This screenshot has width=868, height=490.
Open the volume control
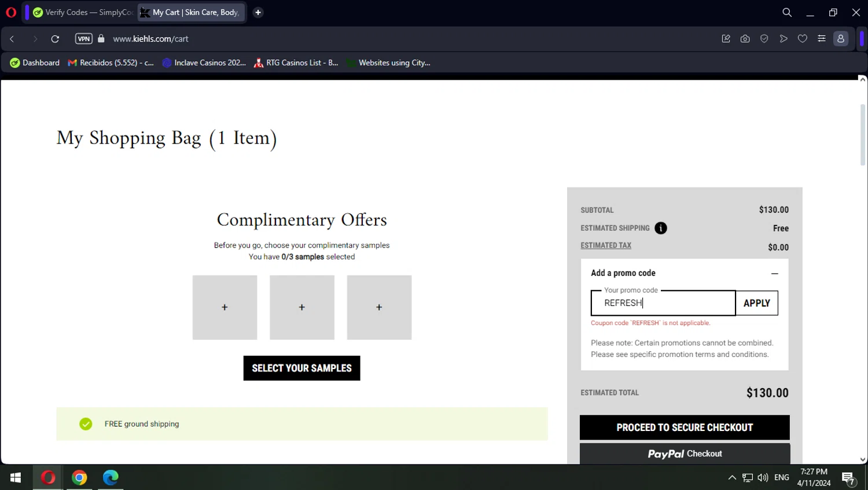pyautogui.click(x=763, y=477)
